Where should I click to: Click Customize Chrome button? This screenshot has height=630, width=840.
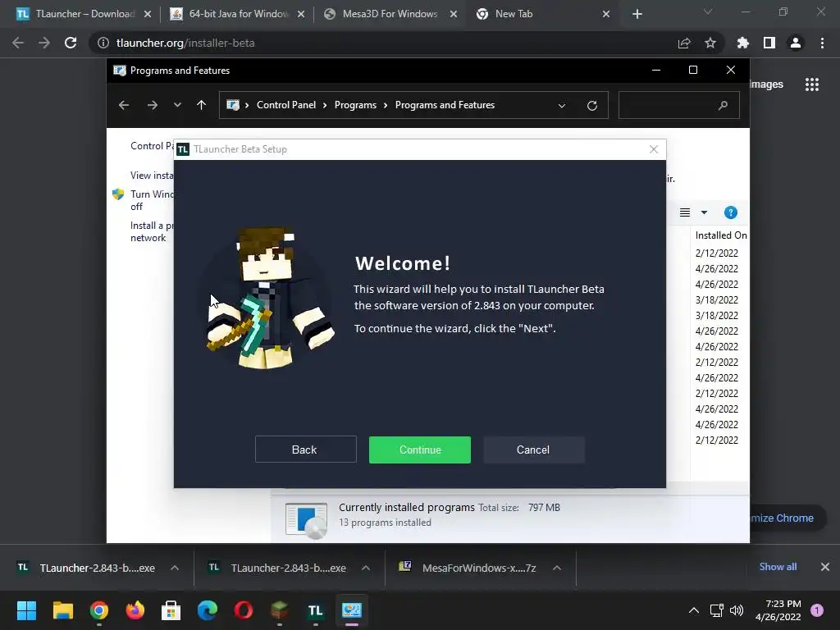pyautogui.click(x=787, y=518)
